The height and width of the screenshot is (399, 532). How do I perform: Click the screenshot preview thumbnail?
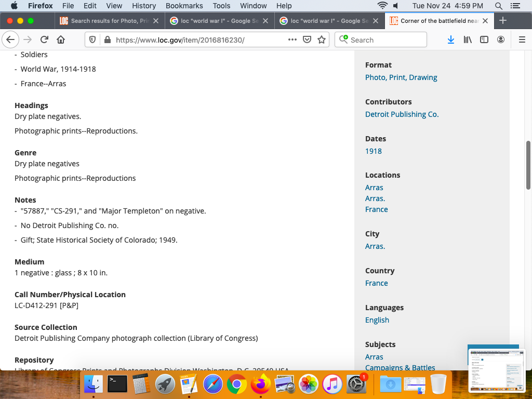click(496, 369)
